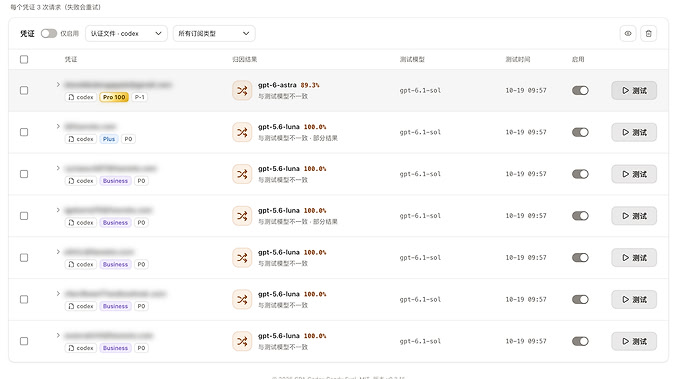
Task: Expand the first credential row chevron
Action: 58,85
